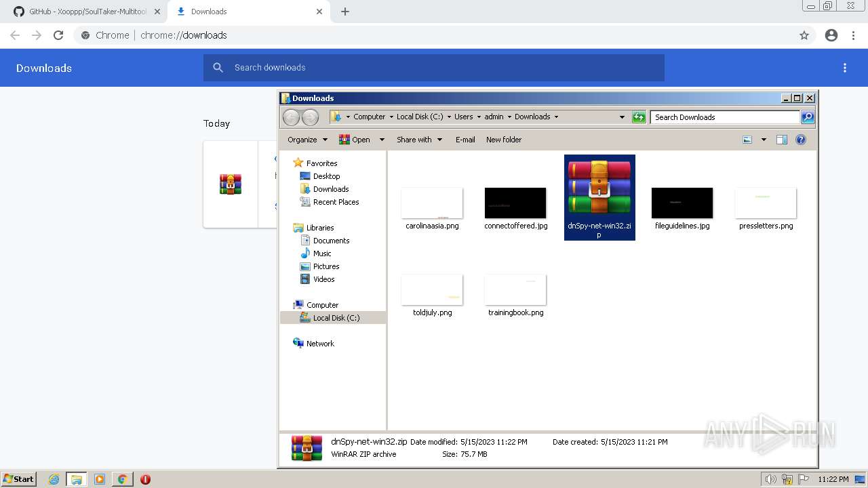Image resolution: width=868 pixels, height=488 pixels.
Task: Click the E-mail toolbar button
Action: [465, 140]
